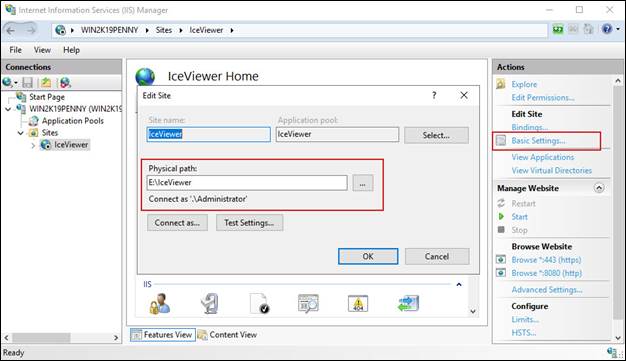
Task: Click the Stop square icon
Action: coord(501,230)
